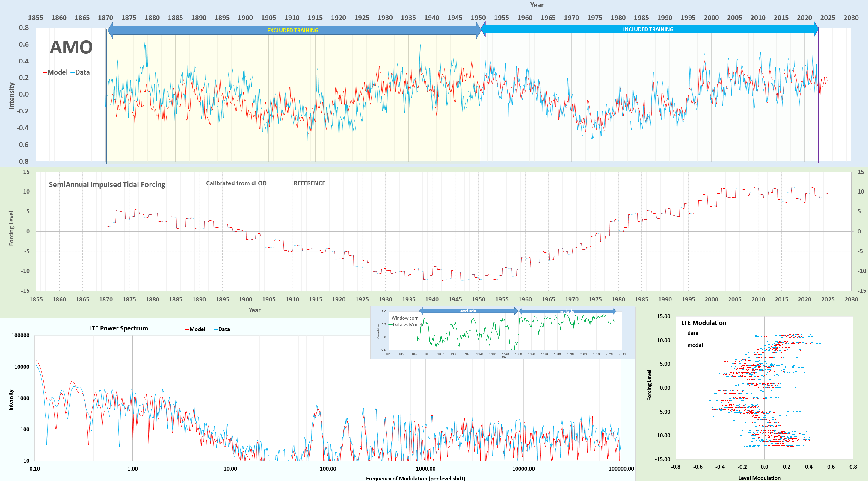Select the include arrow in correlation chart
Image resolution: width=868 pixels, height=481 pixels.
click(x=567, y=311)
